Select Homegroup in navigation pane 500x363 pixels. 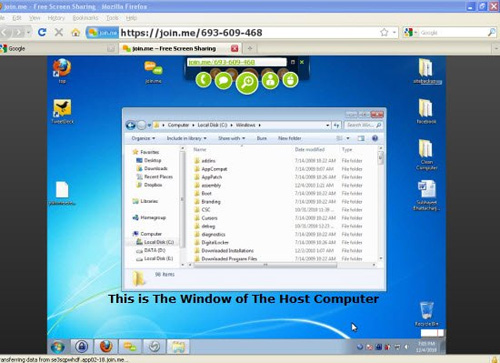[153, 217]
